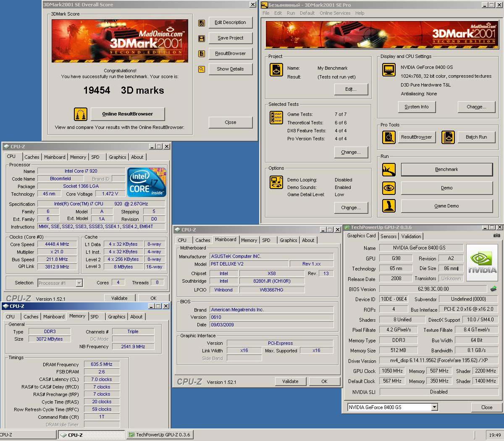The width and height of the screenshot is (504, 441).
Task: Click the Intel Core i7 logo in CPU-Z
Action: pyautogui.click(x=147, y=182)
